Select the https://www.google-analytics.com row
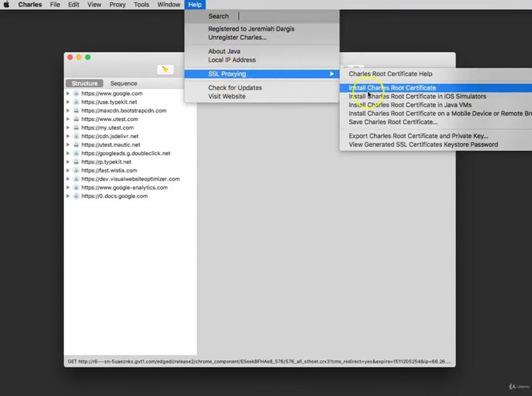Screen dimensions: 532x396 (130, 187)
